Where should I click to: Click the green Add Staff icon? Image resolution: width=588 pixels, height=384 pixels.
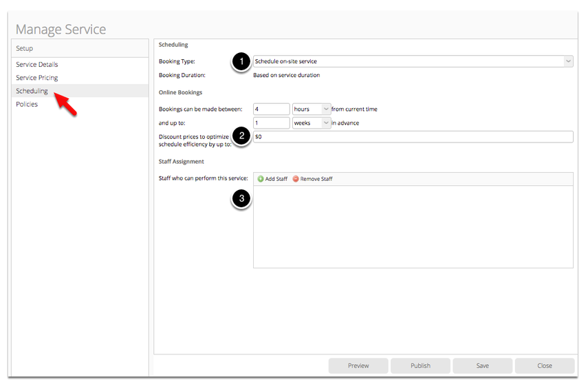pos(261,179)
